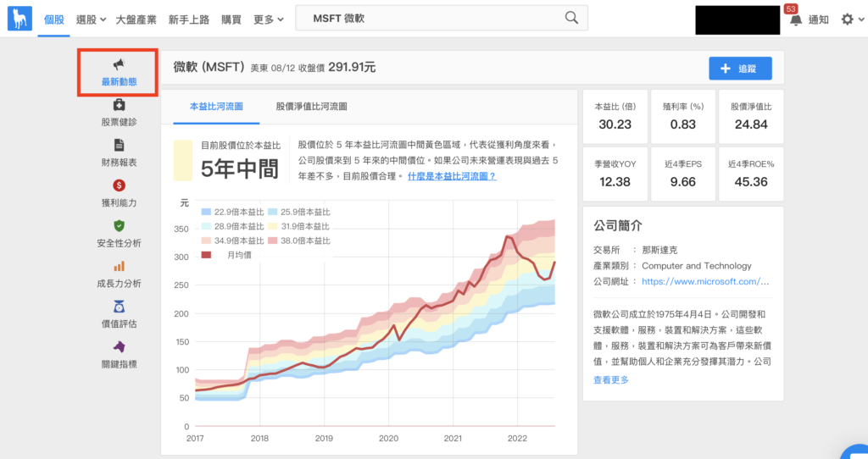Select 新手上路 in top navigation
This screenshot has height=459, width=868.
click(189, 19)
